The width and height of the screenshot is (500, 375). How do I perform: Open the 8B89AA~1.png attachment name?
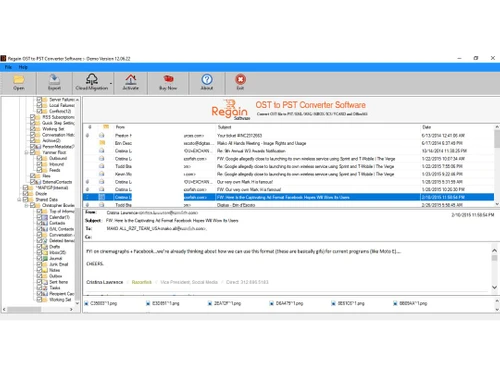[x=413, y=303]
